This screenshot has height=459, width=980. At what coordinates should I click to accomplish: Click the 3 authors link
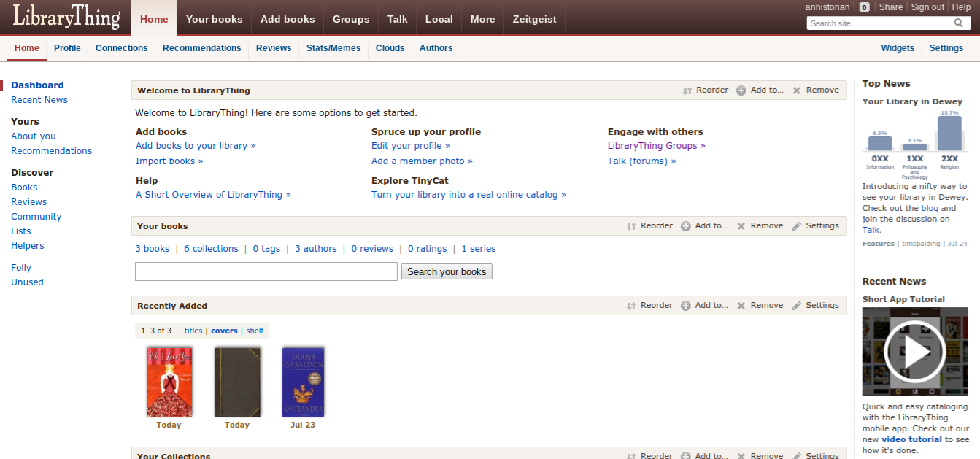[x=316, y=249]
